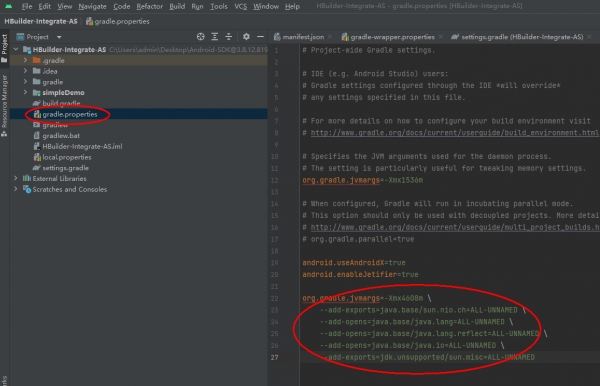Click line number 27 in the gutter
The height and width of the screenshot is (386, 600).
274,357
